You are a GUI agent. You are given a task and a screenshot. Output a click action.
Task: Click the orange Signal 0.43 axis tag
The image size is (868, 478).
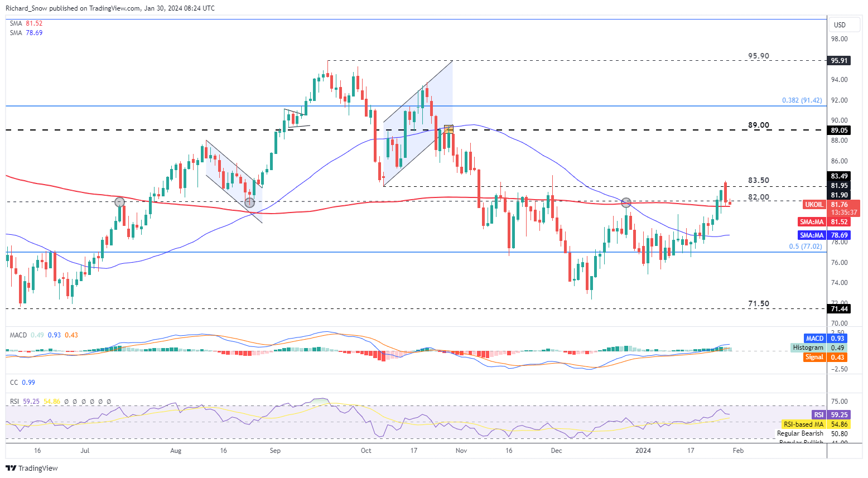(826, 357)
